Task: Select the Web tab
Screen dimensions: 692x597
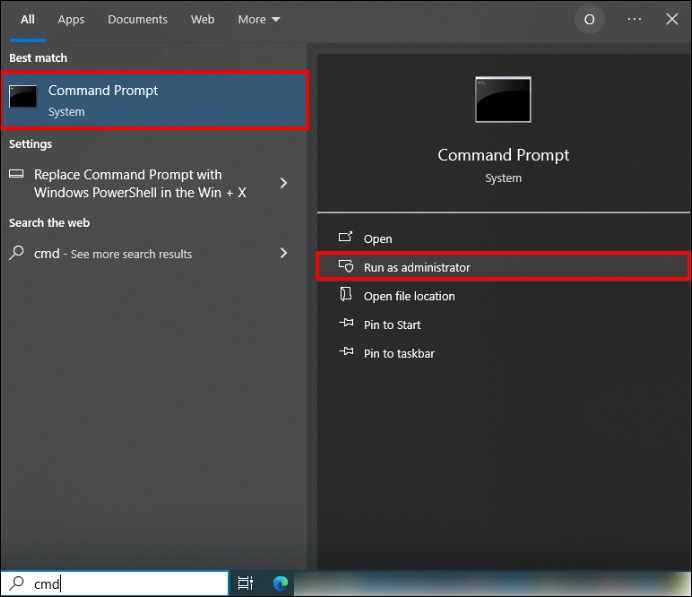Action: click(203, 19)
